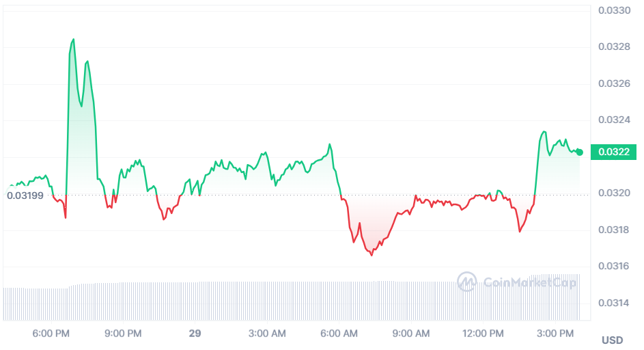This screenshot has width=644, height=350.
Task: Click the bold 29 date marker
Action: pyautogui.click(x=195, y=334)
